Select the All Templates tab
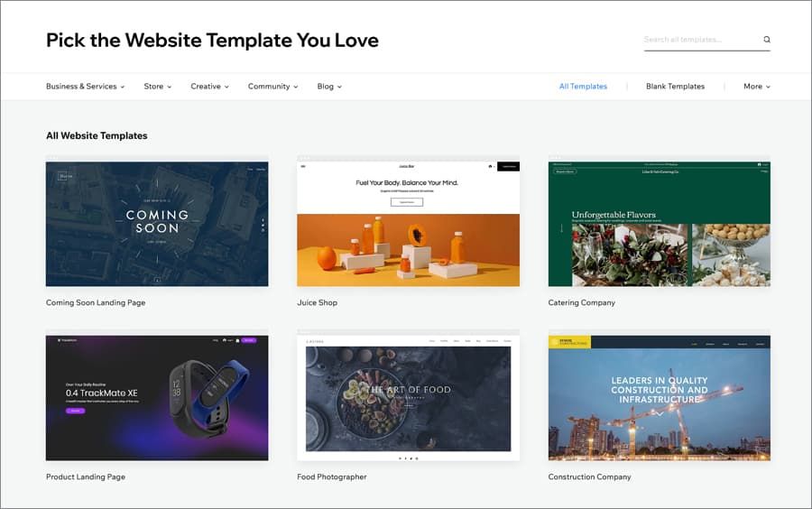This screenshot has width=812, height=509. pos(583,87)
